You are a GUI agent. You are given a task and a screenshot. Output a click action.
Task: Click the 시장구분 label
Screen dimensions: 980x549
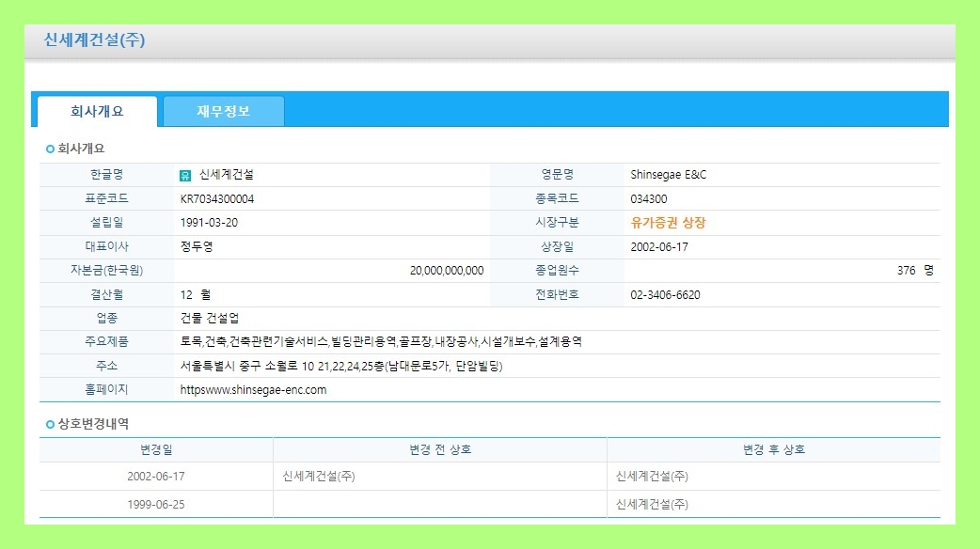tap(558, 223)
